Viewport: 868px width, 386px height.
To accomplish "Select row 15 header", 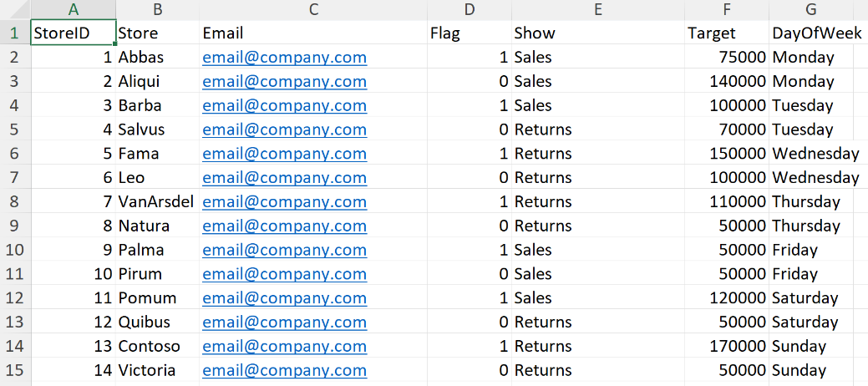I will coord(14,370).
